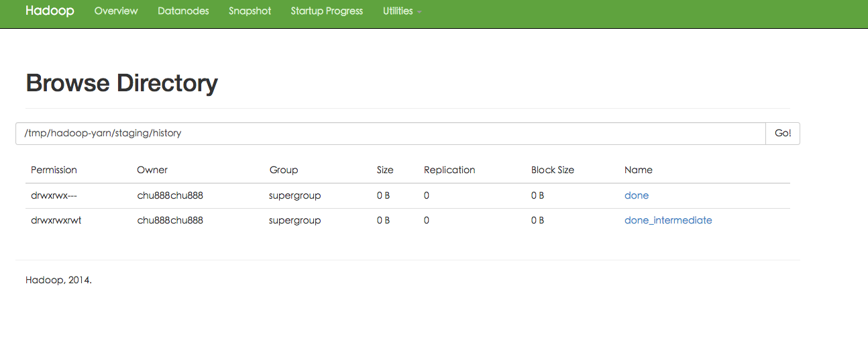The width and height of the screenshot is (868, 351).
Task: Open the Overview tab
Action: pos(116,11)
